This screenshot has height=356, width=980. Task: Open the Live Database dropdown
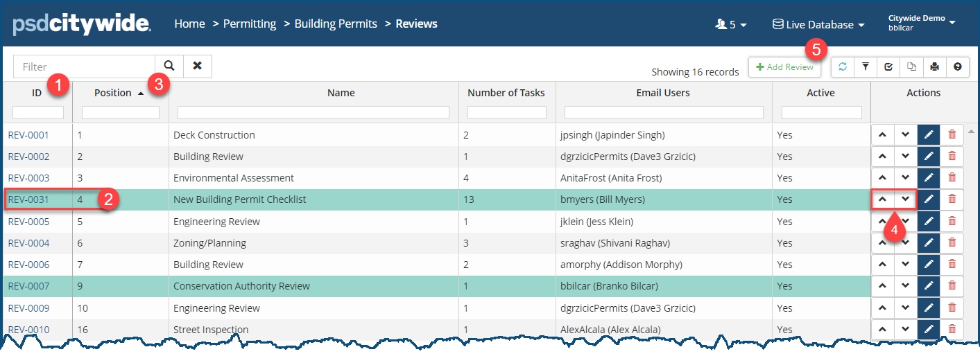[x=818, y=24]
